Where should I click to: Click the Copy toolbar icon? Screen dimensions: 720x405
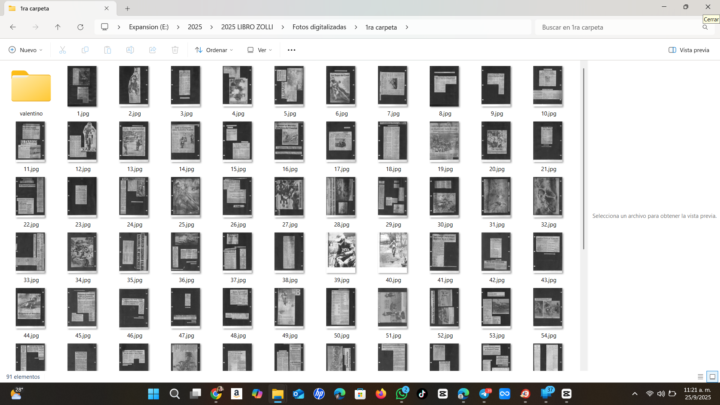(85, 50)
